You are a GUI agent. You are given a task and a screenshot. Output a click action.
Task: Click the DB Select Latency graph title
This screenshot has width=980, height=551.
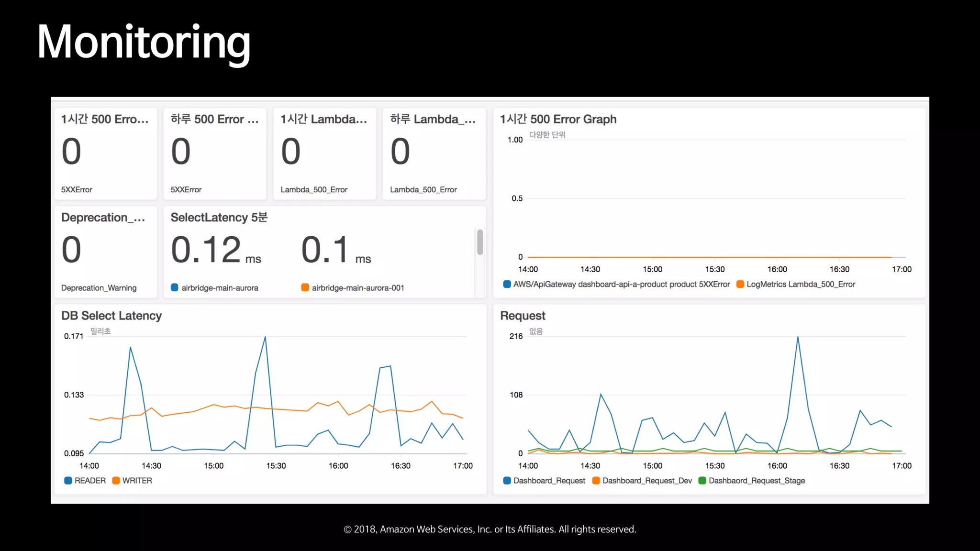[x=111, y=316]
